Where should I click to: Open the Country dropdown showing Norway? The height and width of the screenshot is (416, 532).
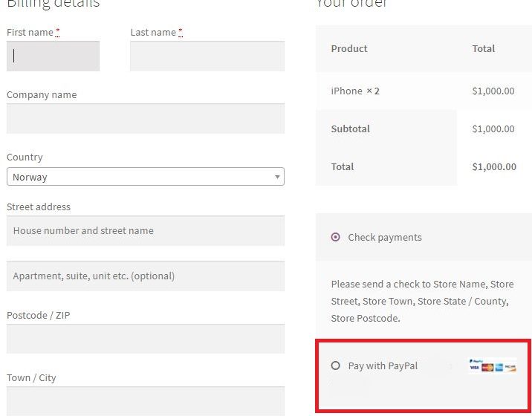tap(146, 177)
